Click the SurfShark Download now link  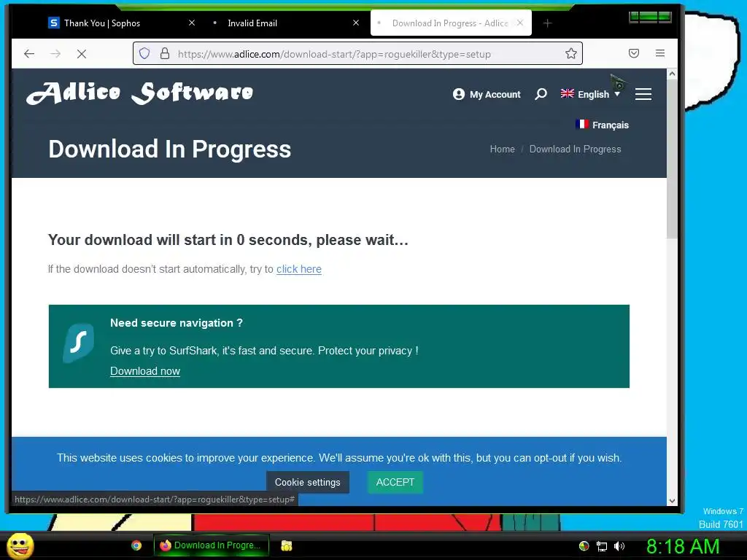point(145,371)
